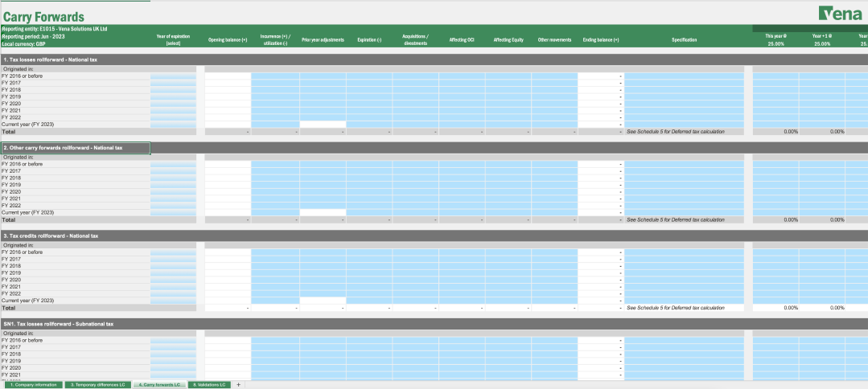Select the 4. Carry forwards LC tab
The image size is (868, 389).
click(x=158, y=384)
